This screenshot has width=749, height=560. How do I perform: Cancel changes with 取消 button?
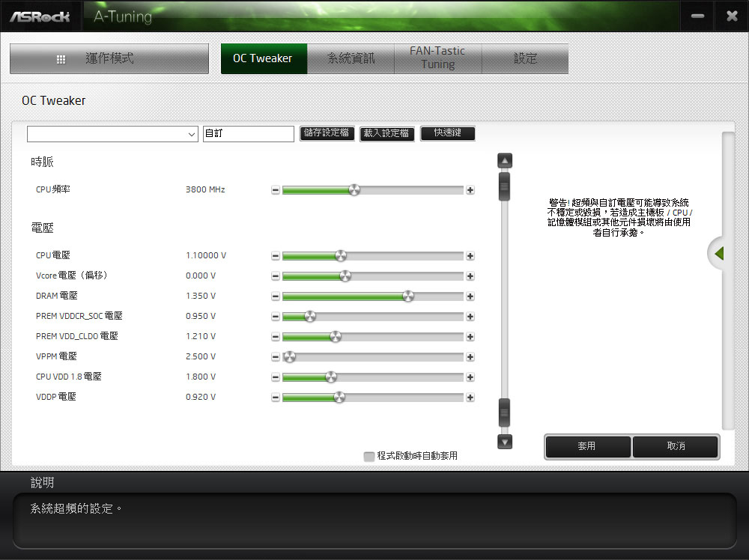pos(676,446)
